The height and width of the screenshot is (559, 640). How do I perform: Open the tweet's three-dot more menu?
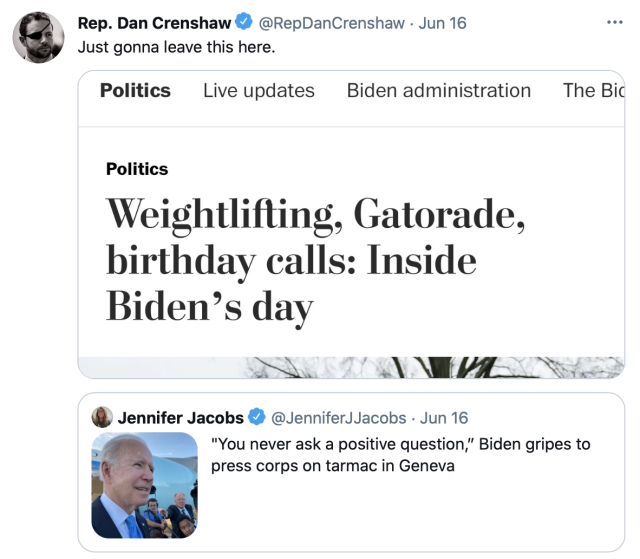pyautogui.click(x=615, y=22)
